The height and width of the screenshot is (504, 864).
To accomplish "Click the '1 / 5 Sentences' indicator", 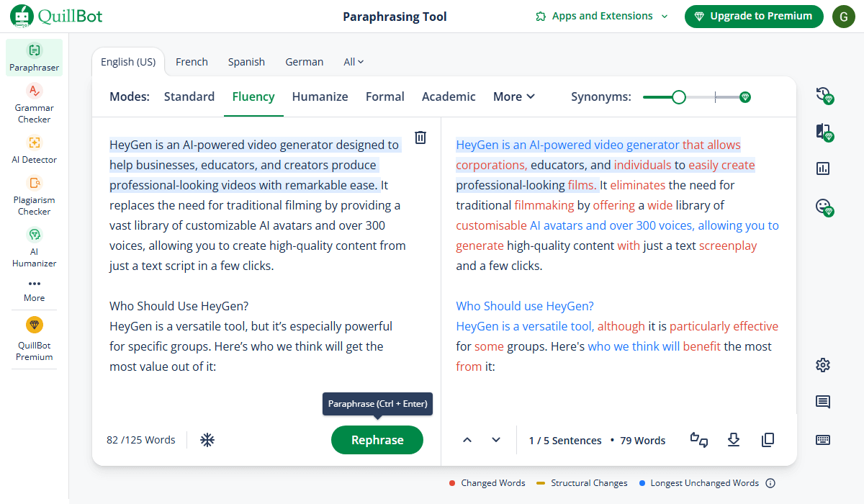I will pyautogui.click(x=565, y=441).
